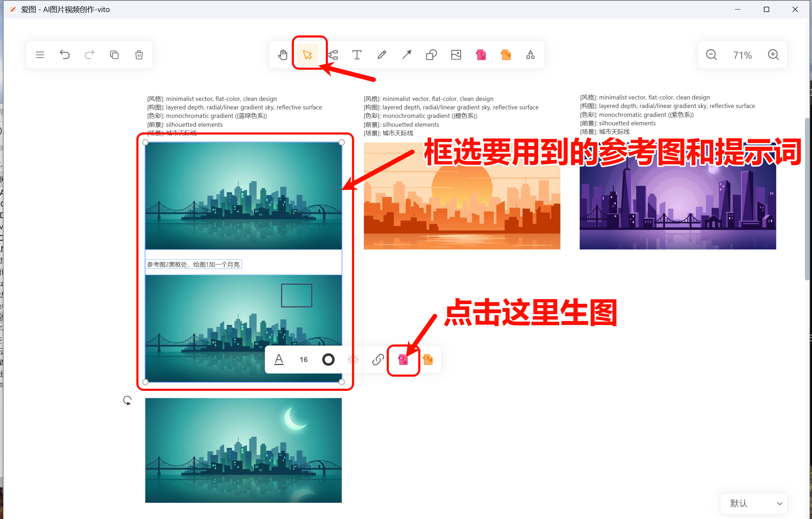Image resolution: width=812 pixels, height=519 pixels.
Task: Click the 橙色系 prompt text block
Action: pos(451,116)
